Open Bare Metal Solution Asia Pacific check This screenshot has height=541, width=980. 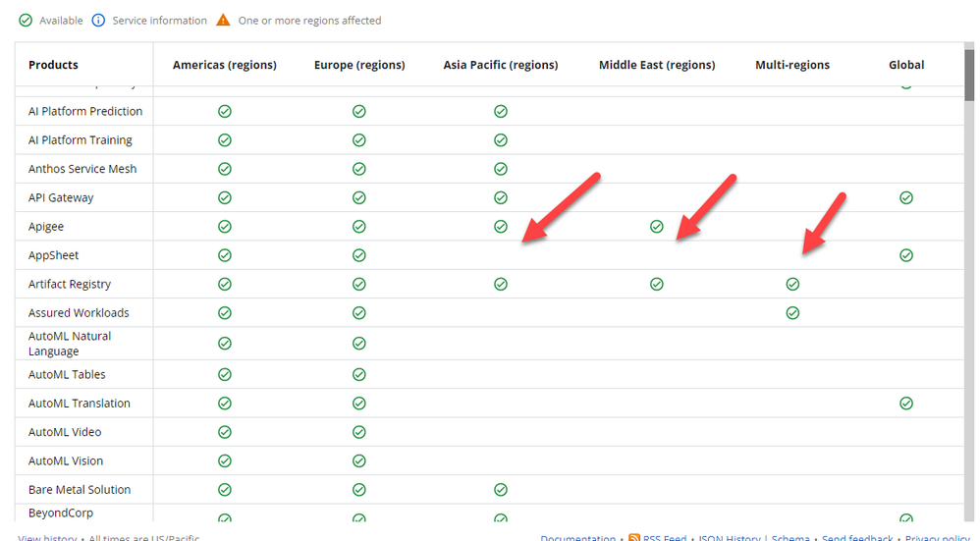[x=501, y=490]
